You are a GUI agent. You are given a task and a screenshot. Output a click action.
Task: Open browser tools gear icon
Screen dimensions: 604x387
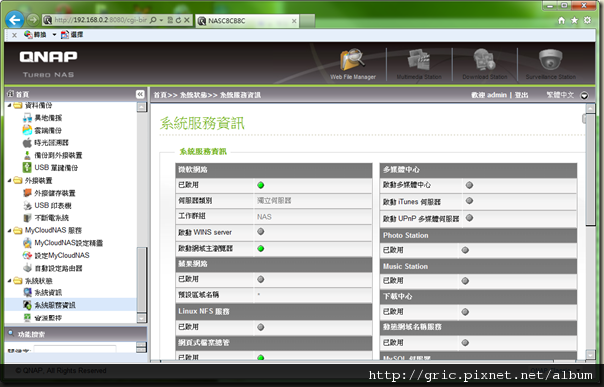pos(587,20)
